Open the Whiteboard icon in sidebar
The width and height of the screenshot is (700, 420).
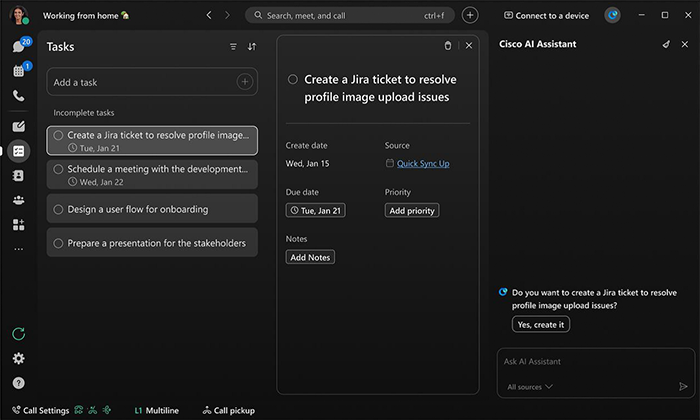pos(18,126)
